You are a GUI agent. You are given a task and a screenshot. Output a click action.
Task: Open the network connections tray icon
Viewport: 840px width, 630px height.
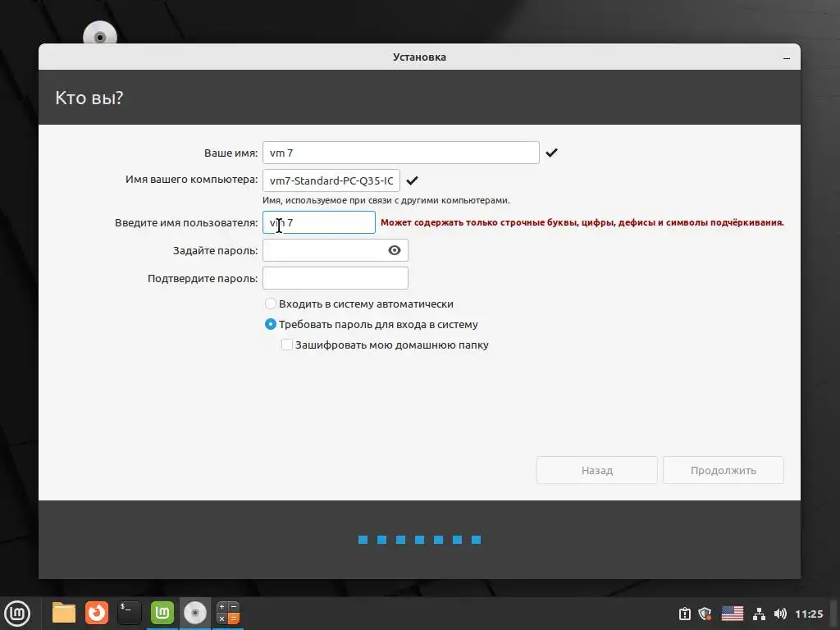click(759, 614)
